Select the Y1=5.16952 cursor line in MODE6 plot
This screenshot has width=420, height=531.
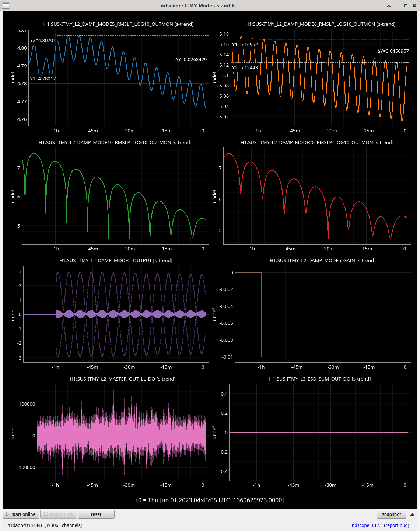point(321,39)
